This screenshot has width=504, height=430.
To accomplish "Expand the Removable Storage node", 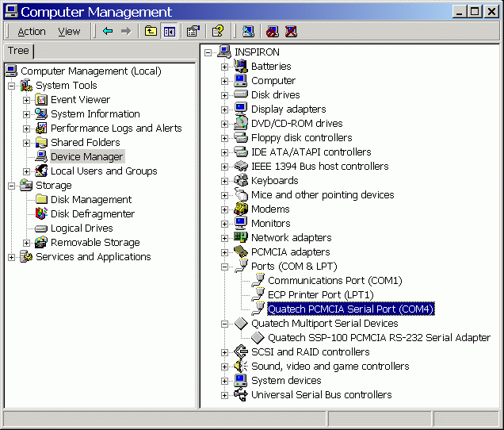I will tap(26, 243).
